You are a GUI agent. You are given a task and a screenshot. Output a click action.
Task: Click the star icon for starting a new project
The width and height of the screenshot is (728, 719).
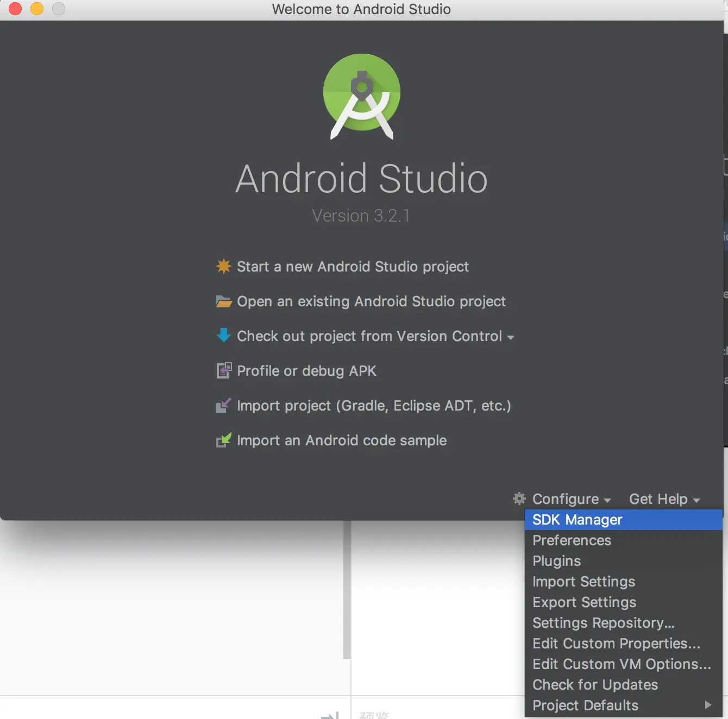[224, 266]
